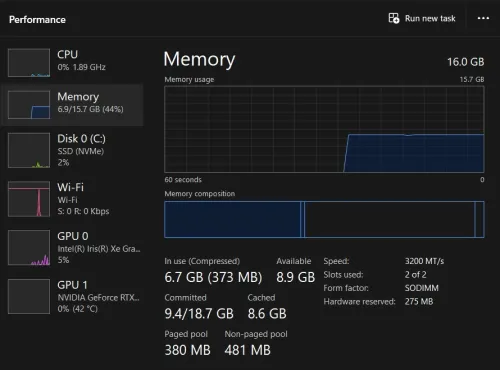Screen dimensions: 500x370
Task: Select the GPU 1 mini graph thumbnail
Action: point(29,296)
